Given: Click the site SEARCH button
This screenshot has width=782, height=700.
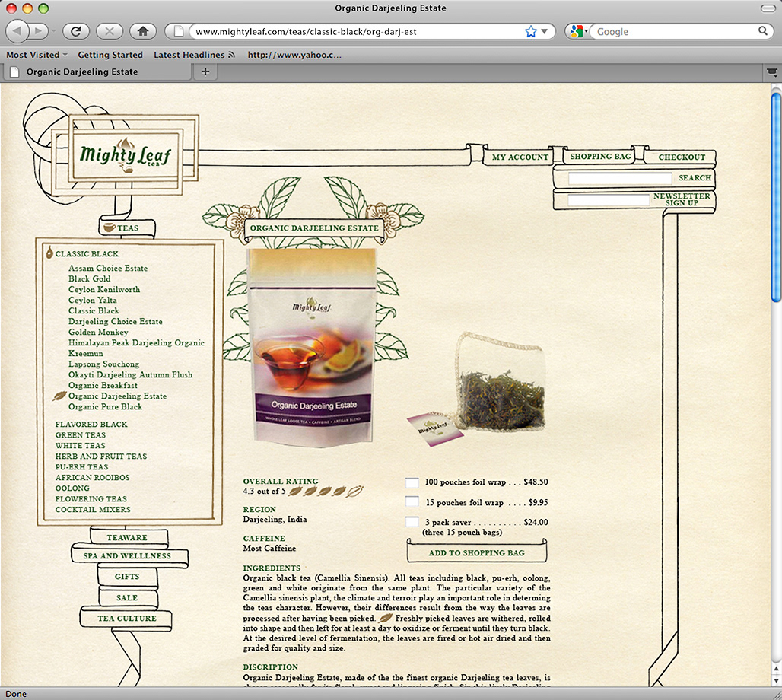Looking at the screenshot, I should pos(695,177).
